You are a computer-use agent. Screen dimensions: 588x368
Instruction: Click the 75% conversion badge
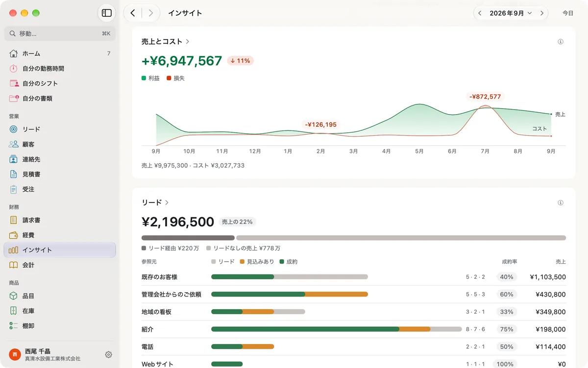[507, 329]
